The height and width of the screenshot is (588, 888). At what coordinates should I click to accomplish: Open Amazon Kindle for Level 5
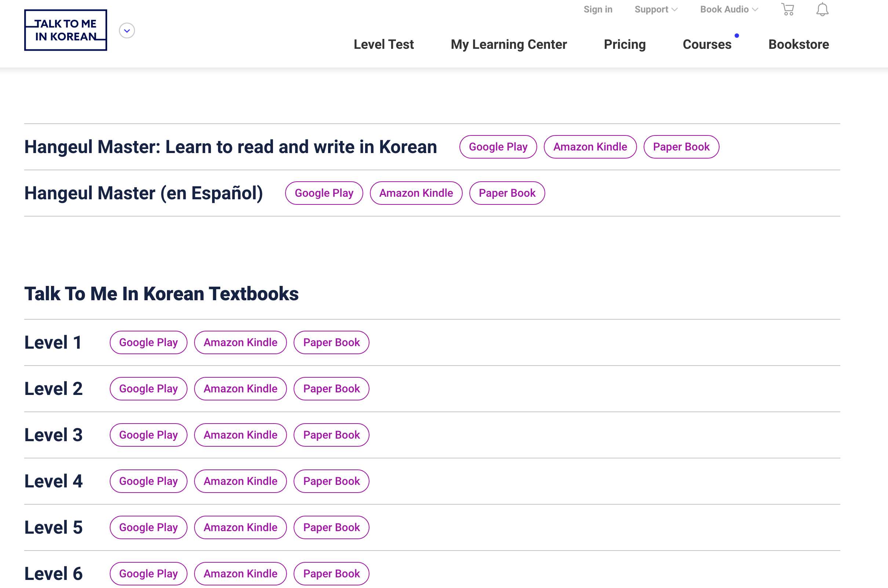coord(240,527)
